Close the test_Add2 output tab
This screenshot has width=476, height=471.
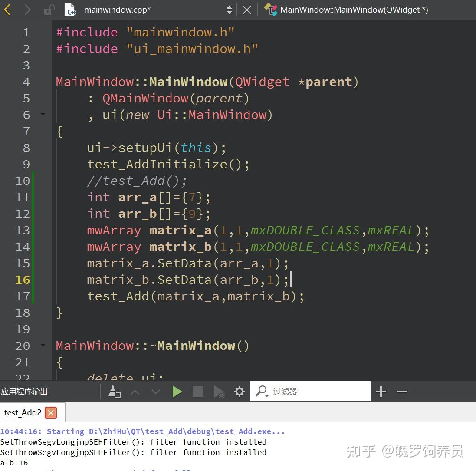pos(51,413)
